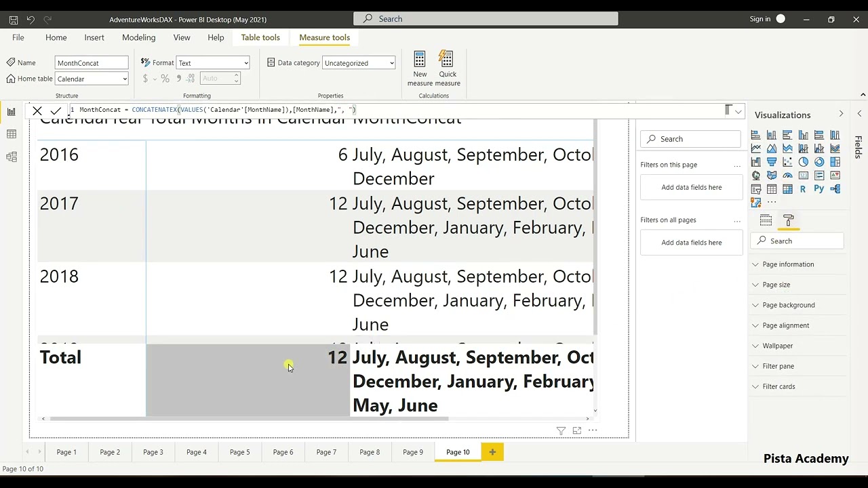Click the measure Name input field
The image size is (868, 488).
[x=92, y=63]
